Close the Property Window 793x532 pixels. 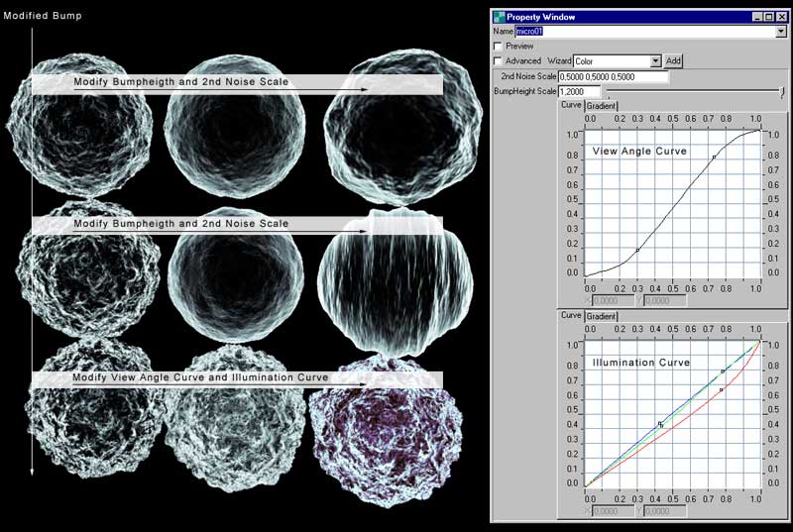click(782, 17)
